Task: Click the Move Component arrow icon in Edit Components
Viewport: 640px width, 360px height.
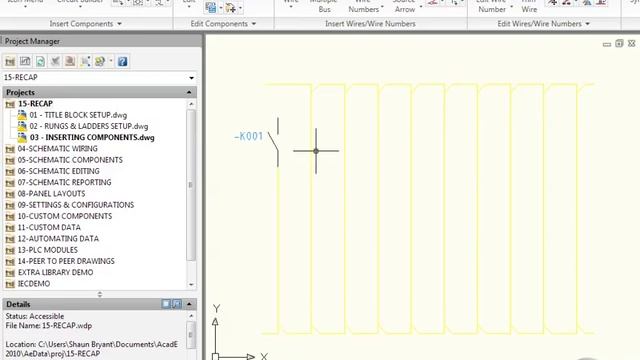Action: (x=231, y=7)
